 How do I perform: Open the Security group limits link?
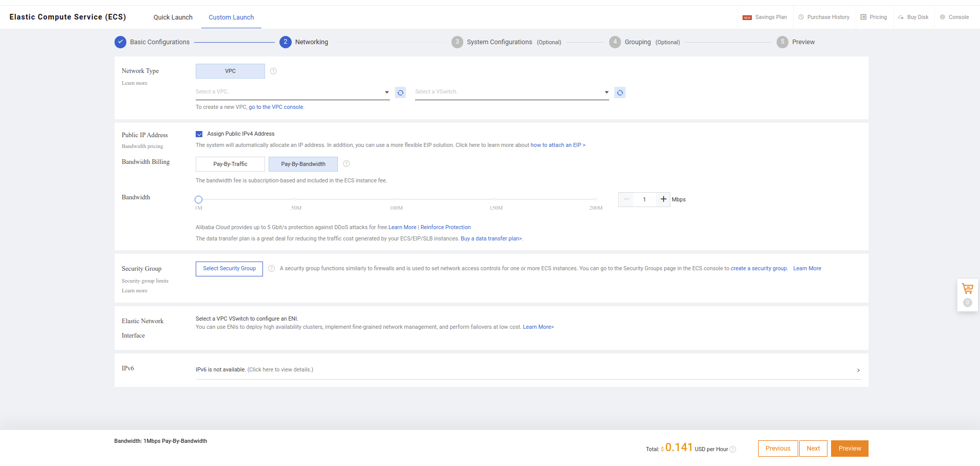[145, 281]
